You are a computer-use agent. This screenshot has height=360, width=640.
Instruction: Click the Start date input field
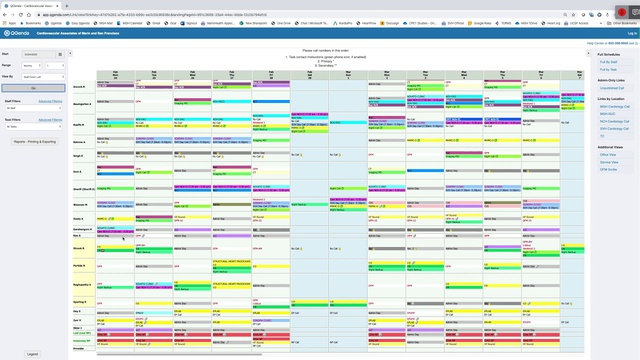(x=38, y=54)
